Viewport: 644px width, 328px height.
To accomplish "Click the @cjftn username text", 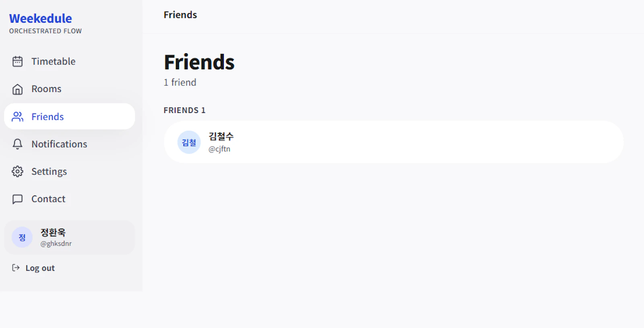I will (219, 149).
